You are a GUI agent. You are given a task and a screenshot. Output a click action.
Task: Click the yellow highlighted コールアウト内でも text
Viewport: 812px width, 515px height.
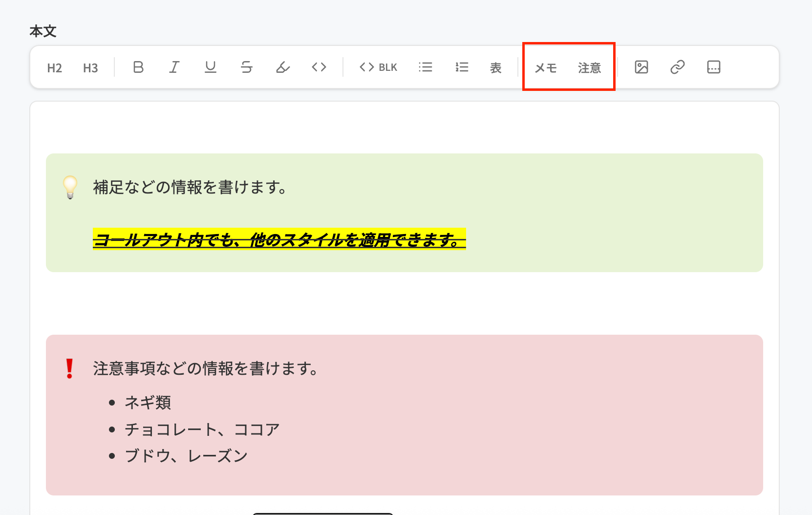pos(279,239)
